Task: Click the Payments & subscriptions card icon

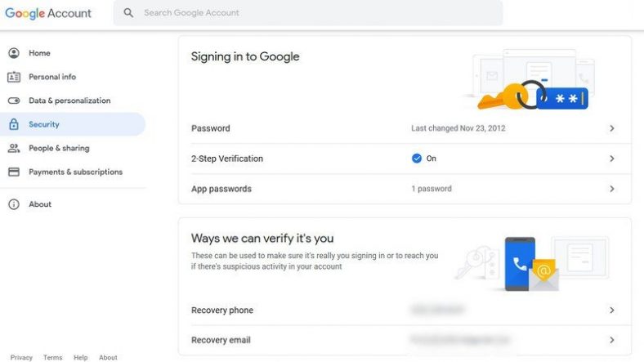Action: 14,172
